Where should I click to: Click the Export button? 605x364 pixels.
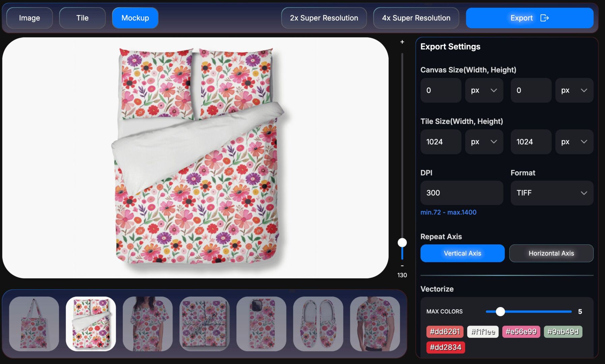(x=530, y=18)
